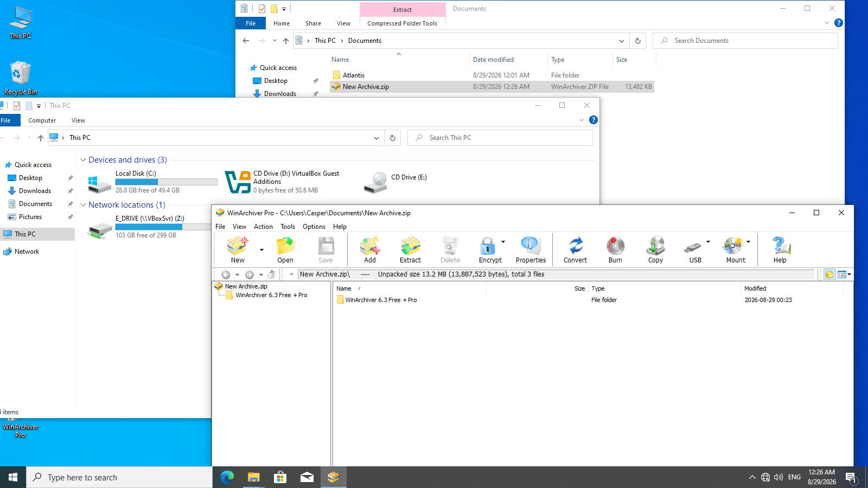Viewport: 868px width, 488px height.
Task: Click the up-one-level icon in WinArchiver
Action: (272, 275)
